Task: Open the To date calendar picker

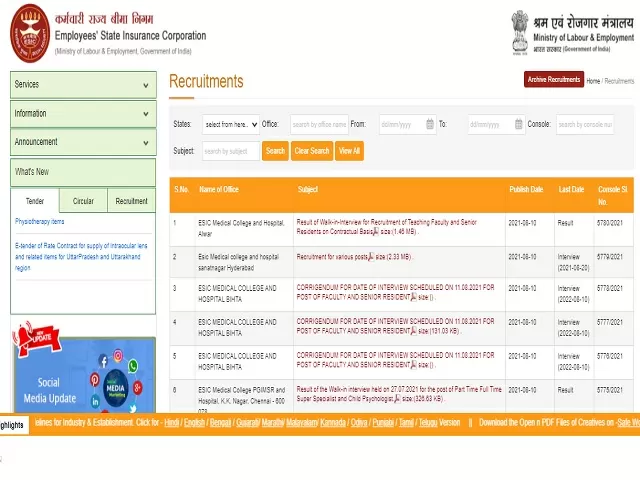Action: coord(518,125)
